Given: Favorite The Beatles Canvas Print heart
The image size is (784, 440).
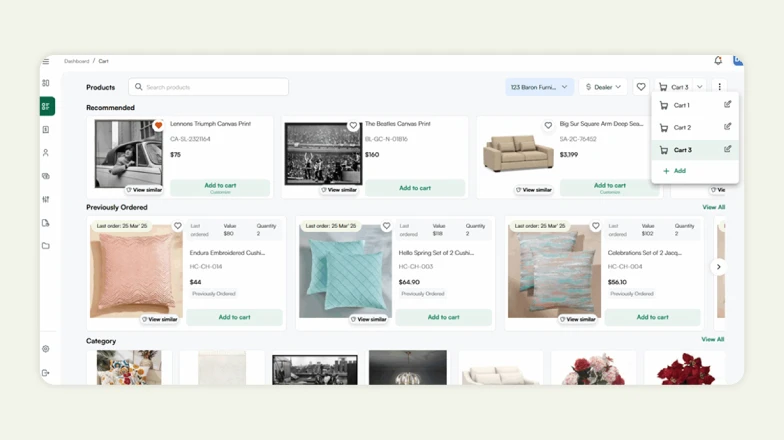Looking at the screenshot, I should [353, 126].
